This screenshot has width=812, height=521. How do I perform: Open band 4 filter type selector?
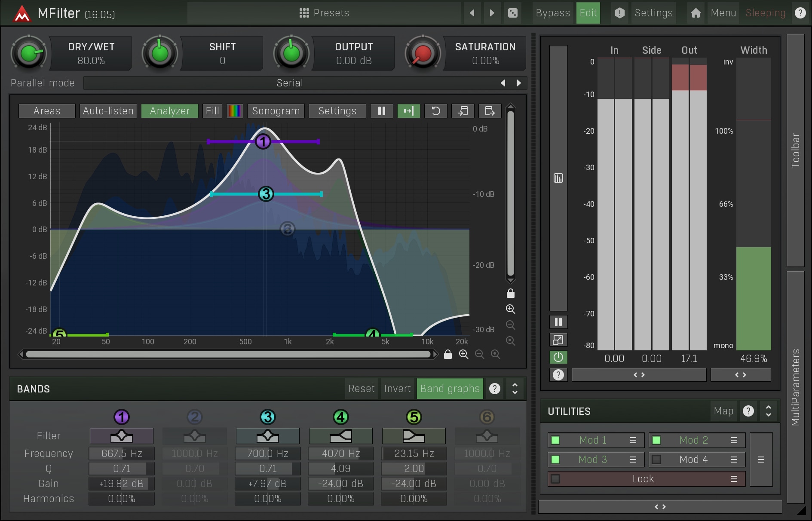341,436
